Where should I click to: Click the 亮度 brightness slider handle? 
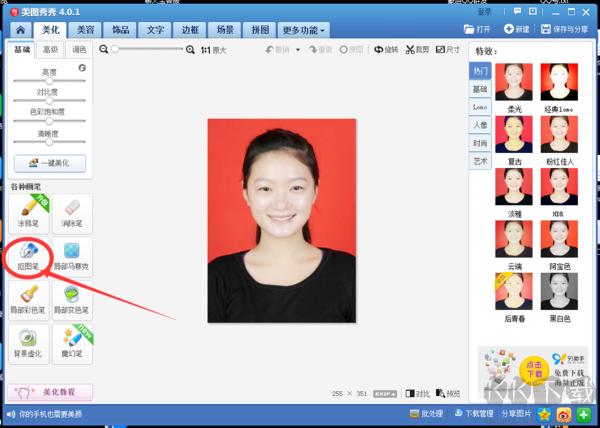coord(49,81)
